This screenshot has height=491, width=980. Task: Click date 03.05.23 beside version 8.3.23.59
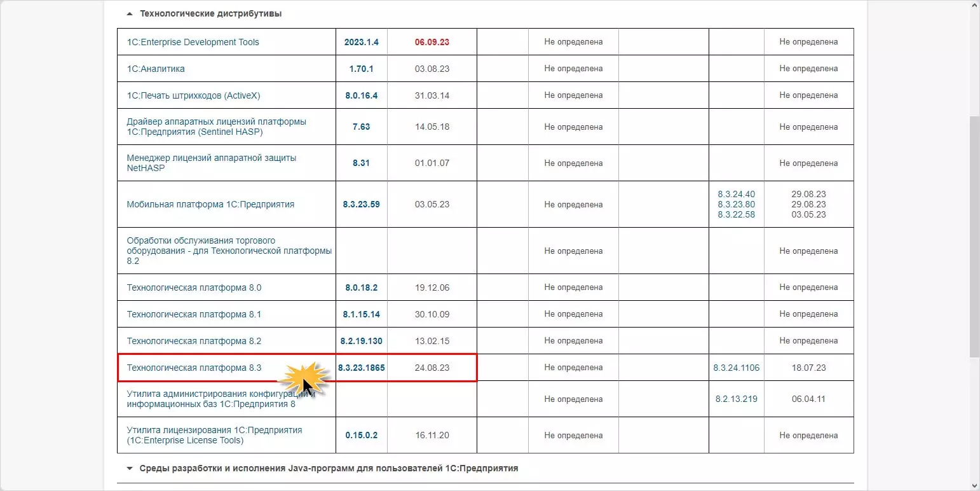pos(432,204)
